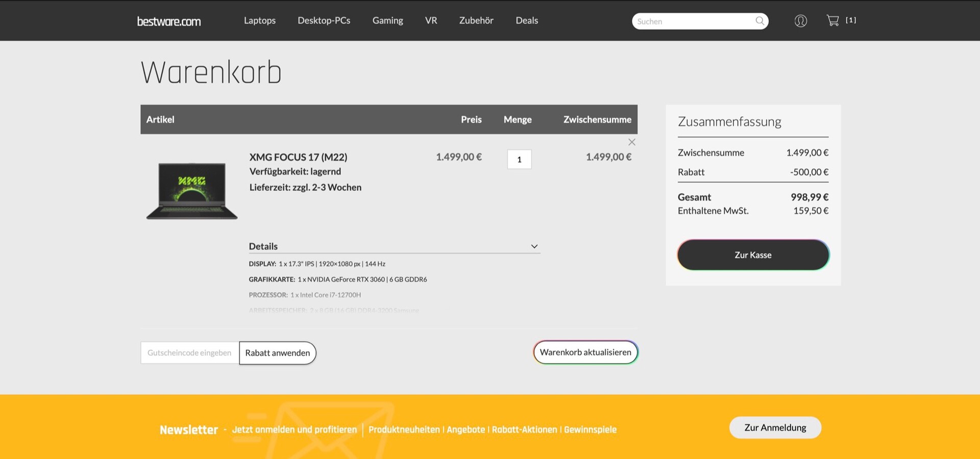980x459 pixels.
Task: Click the Menge column header
Action: pos(518,119)
